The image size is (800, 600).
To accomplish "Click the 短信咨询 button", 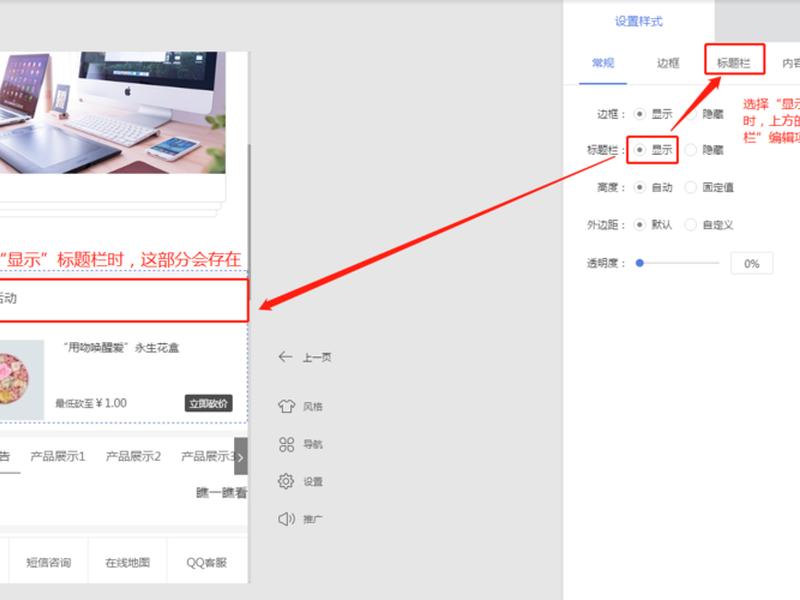I will pos(48,562).
